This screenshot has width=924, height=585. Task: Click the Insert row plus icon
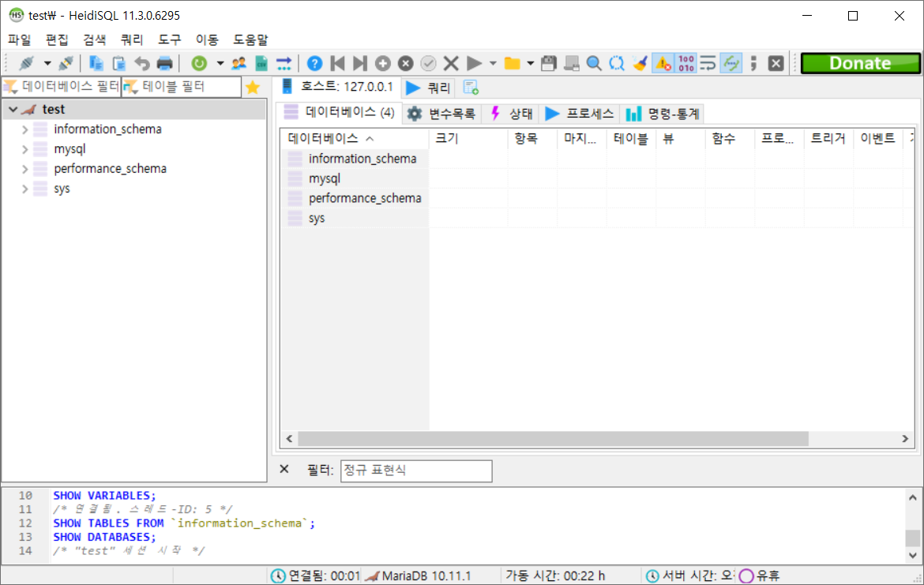(383, 63)
